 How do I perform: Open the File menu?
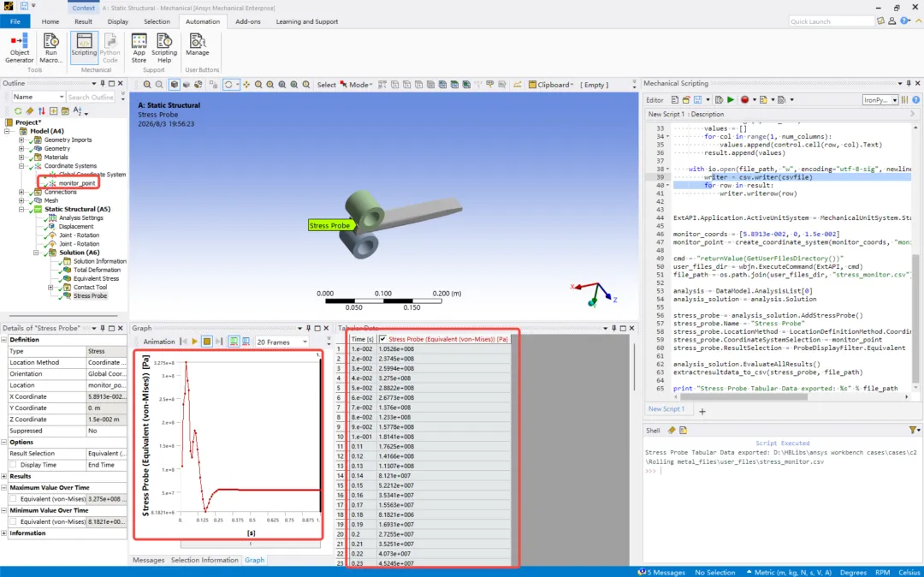tap(15, 21)
